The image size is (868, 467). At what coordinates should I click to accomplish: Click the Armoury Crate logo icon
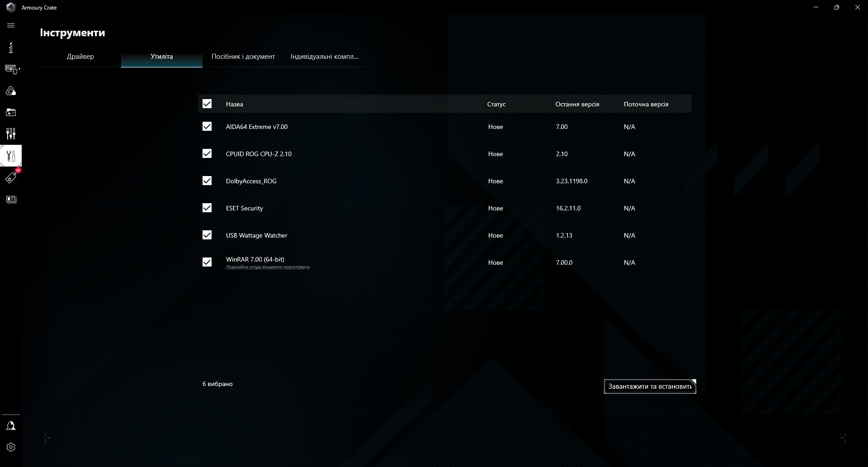click(x=11, y=7)
